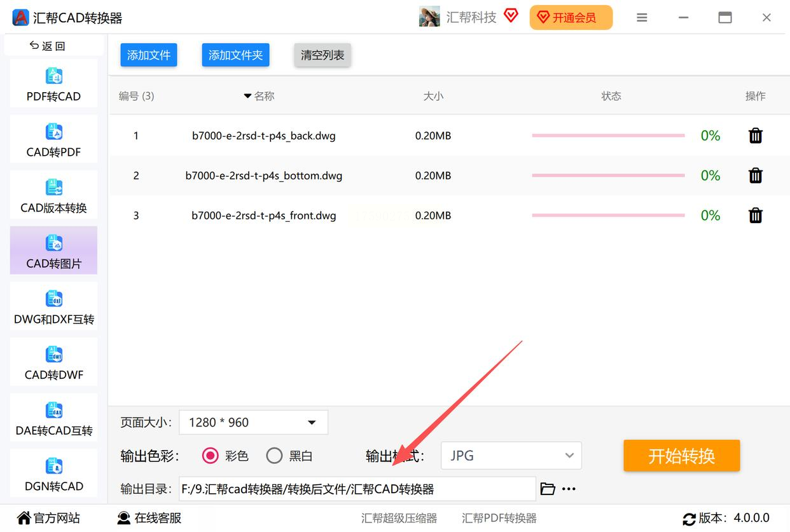Open the 输出格式 JPG dropdown
Viewport: 790px width, 532px height.
coord(511,456)
